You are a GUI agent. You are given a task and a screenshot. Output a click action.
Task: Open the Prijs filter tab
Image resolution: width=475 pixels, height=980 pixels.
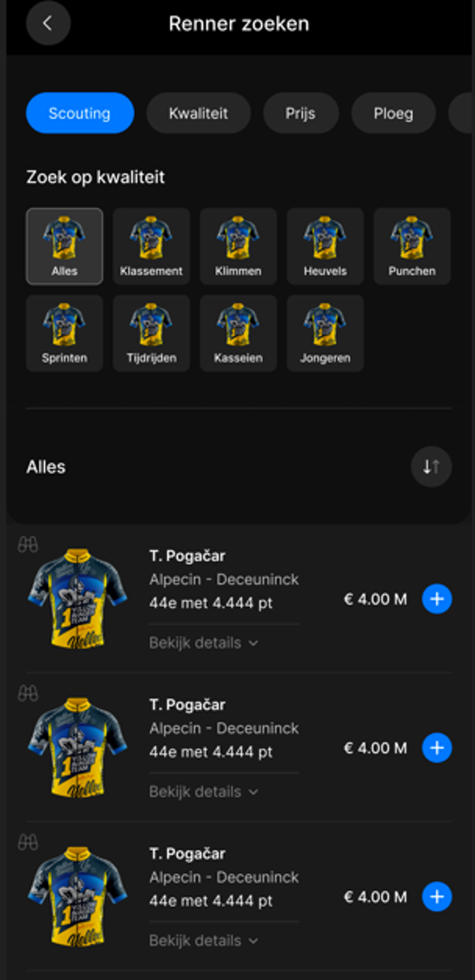click(300, 113)
